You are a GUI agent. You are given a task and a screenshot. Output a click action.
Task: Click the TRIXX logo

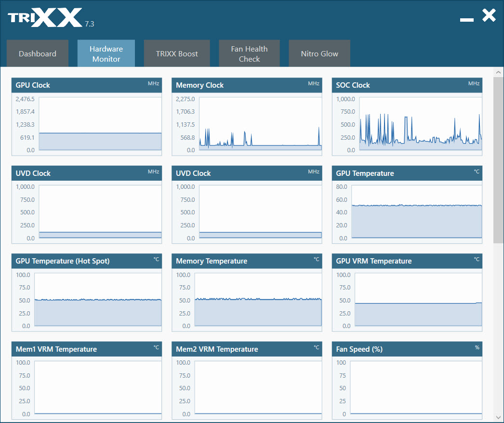(45, 18)
